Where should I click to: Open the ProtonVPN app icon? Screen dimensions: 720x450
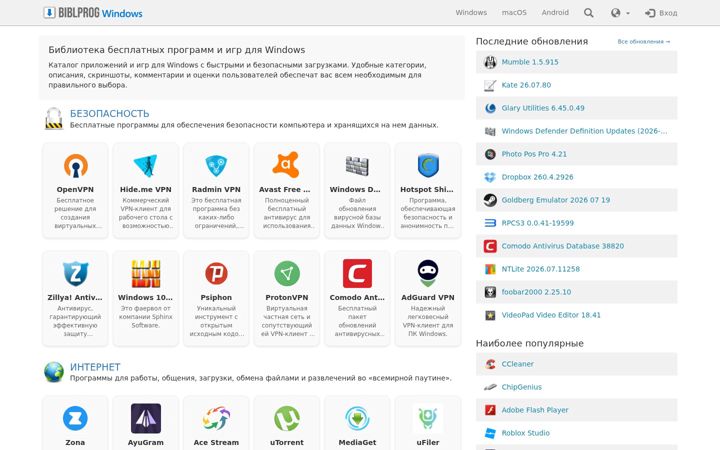coord(287,273)
